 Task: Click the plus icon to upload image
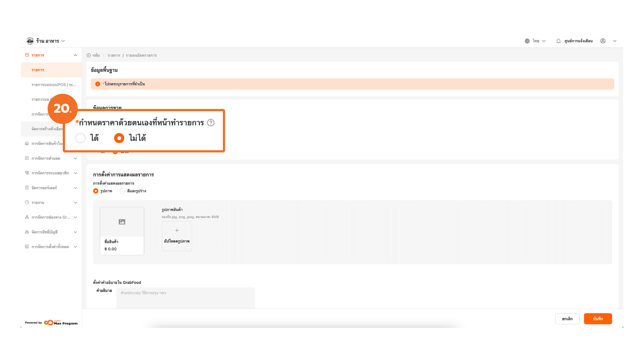[x=177, y=231]
